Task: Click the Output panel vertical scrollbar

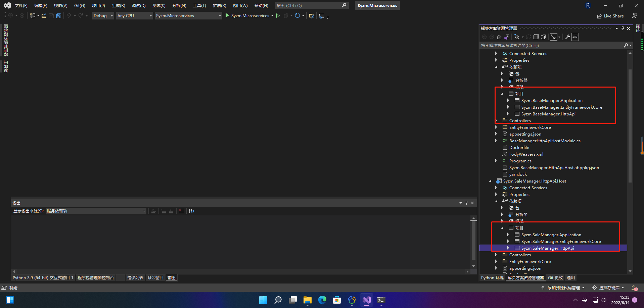Action: 473,240
